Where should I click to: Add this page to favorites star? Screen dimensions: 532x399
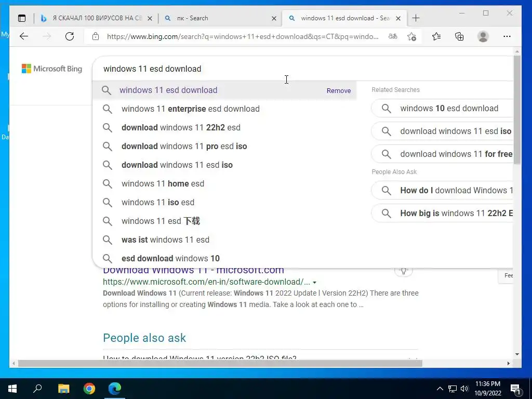[x=411, y=36]
